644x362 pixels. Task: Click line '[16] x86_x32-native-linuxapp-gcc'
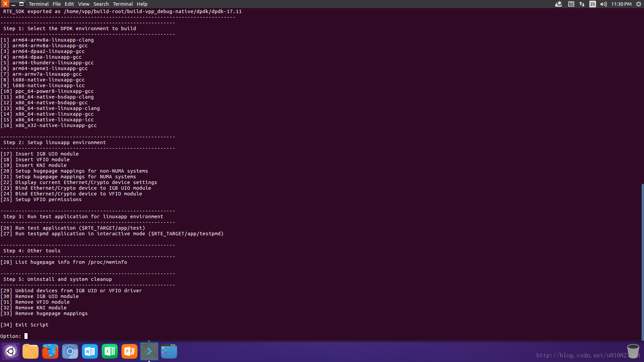tap(49, 125)
